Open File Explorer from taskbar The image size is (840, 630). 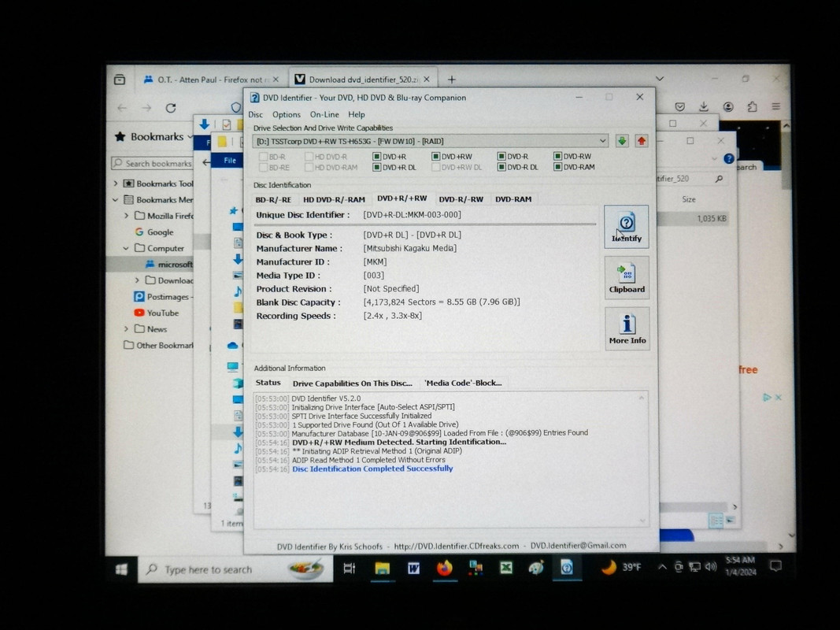coord(382,568)
